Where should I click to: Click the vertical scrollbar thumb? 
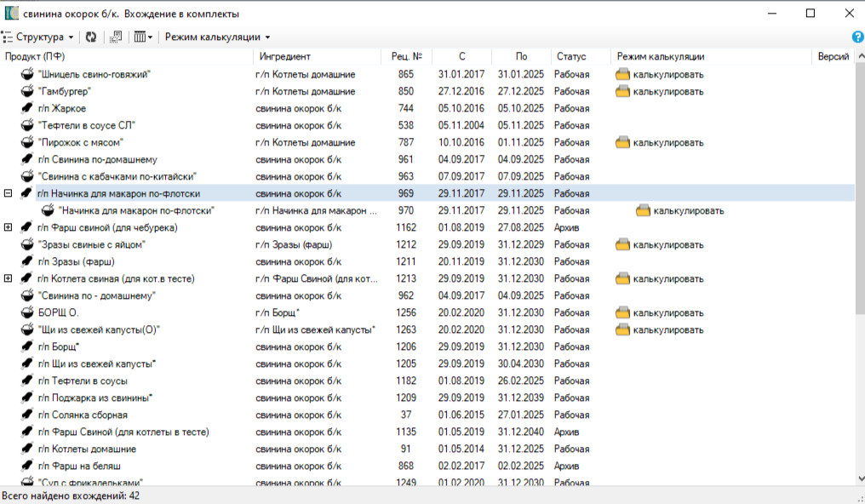[x=860, y=187]
